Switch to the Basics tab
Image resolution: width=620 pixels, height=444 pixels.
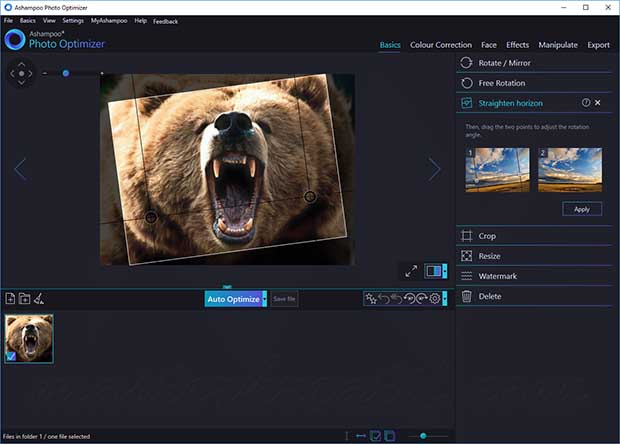coord(390,45)
